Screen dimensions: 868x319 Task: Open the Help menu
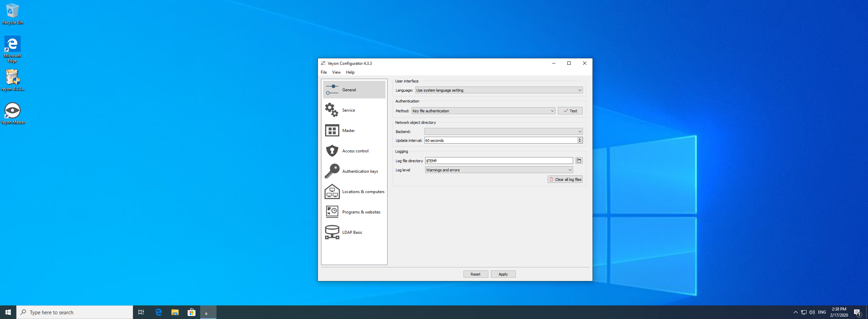[350, 72]
